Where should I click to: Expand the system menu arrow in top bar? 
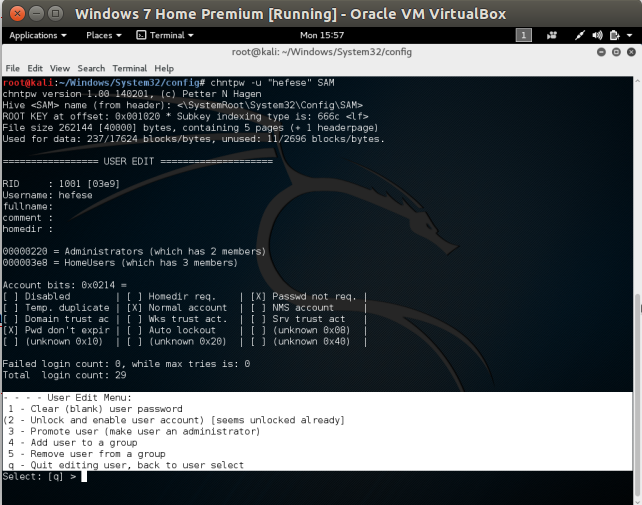click(x=630, y=35)
